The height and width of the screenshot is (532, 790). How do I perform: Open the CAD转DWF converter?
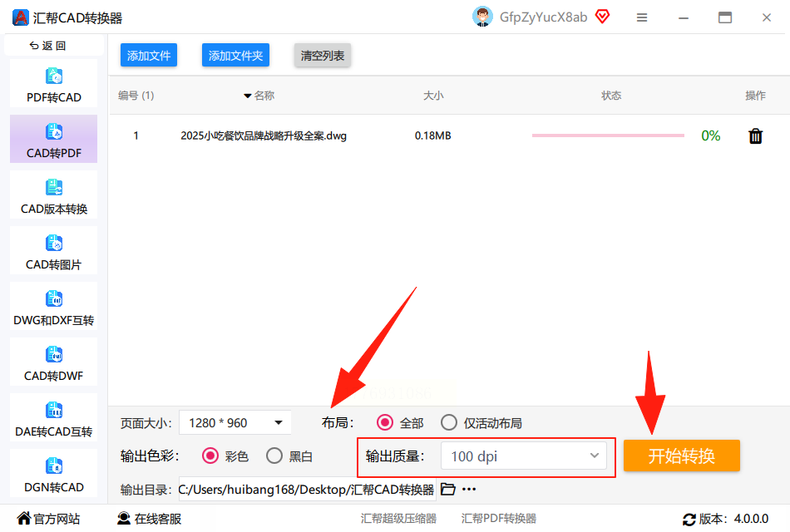[53, 362]
